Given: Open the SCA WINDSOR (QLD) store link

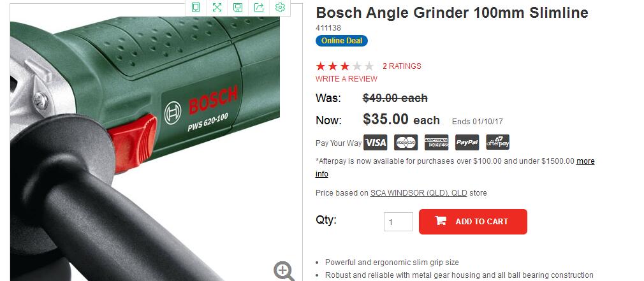Looking at the screenshot, I should tap(418, 193).
